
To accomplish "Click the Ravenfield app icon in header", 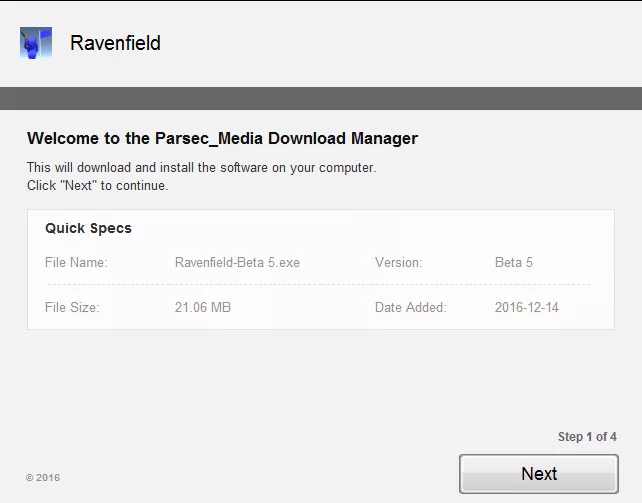I will pos(36,43).
